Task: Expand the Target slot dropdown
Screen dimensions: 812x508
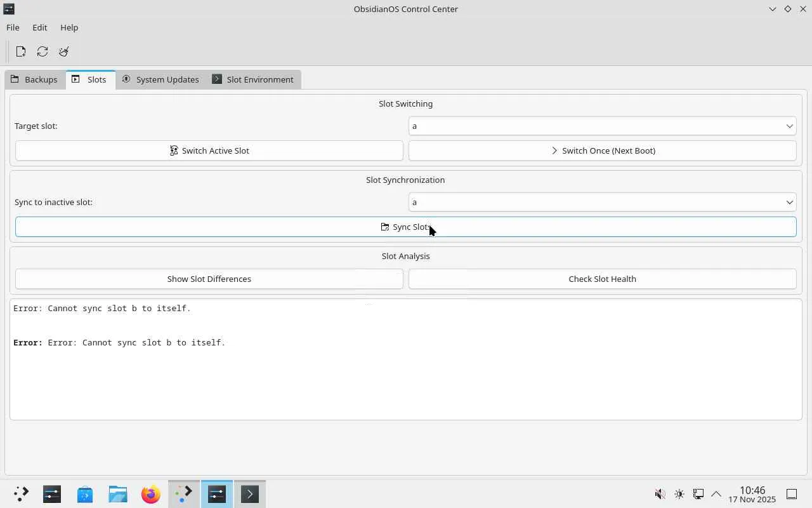Action: [602, 126]
